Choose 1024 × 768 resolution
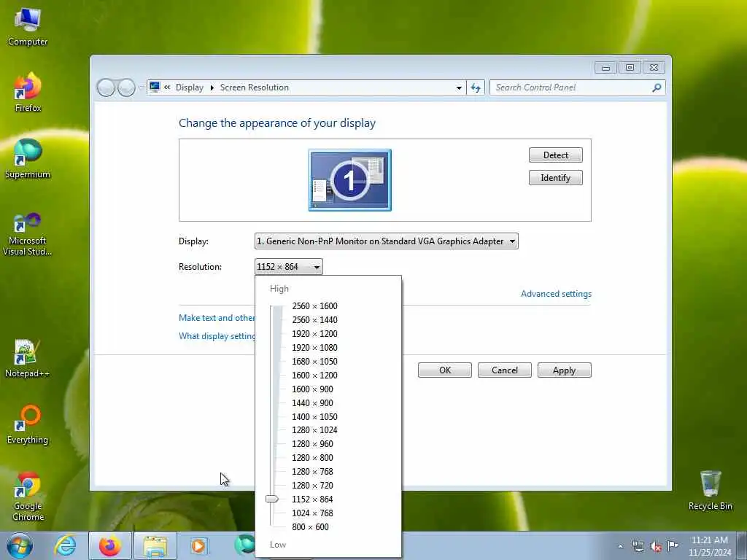This screenshot has height=560, width=747. [312, 513]
